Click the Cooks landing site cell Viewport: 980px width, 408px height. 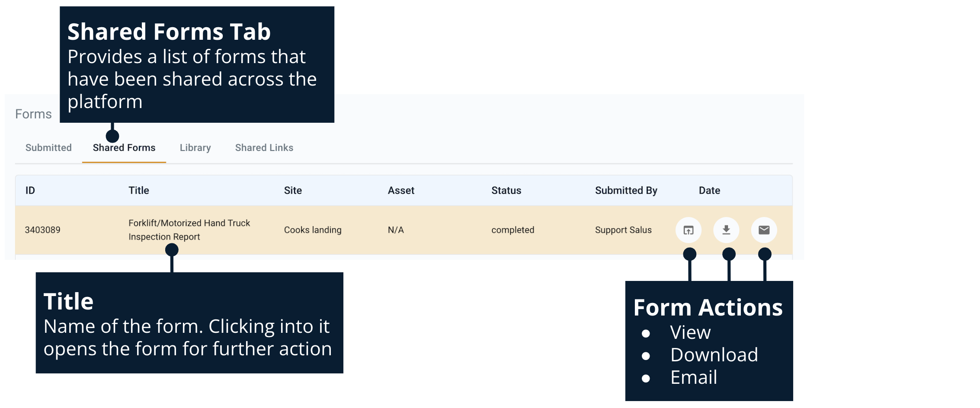(313, 230)
